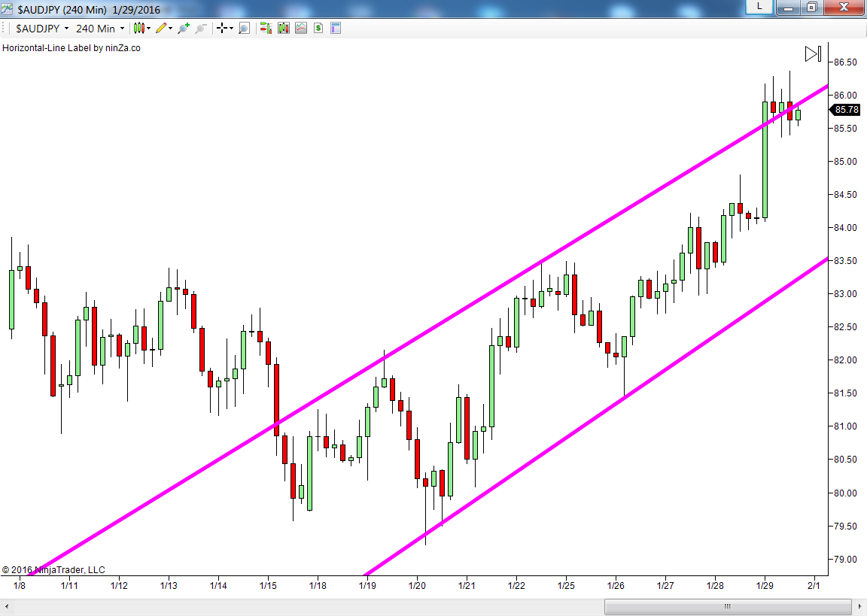Toggle the chart trader icon
Screen dimensions: 867x616
point(266,28)
